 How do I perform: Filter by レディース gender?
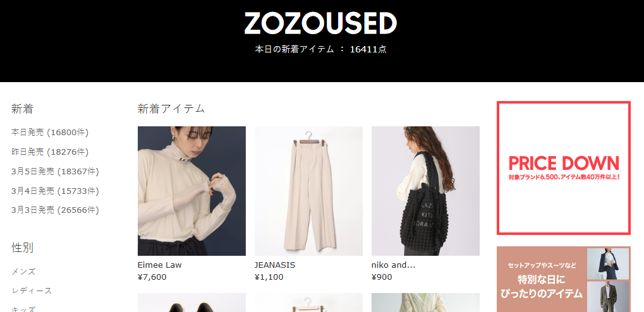pos(32,291)
